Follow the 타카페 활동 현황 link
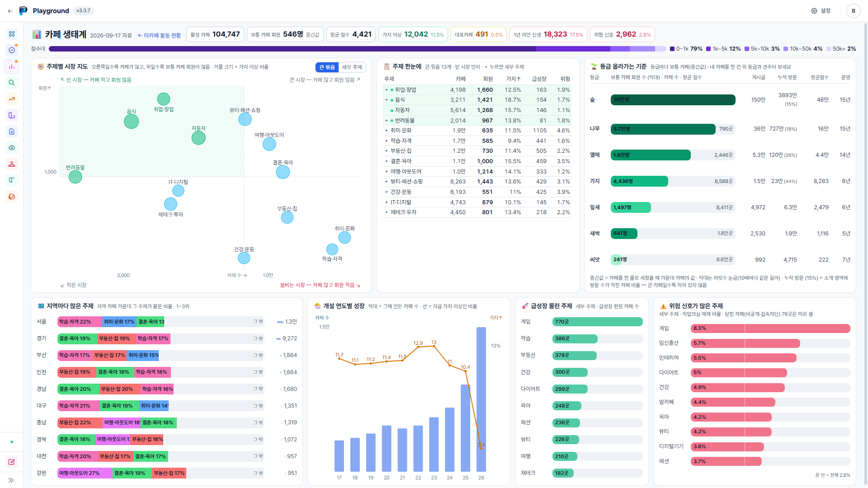The width and height of the screenshot is (868, 488). pos(159,35)
